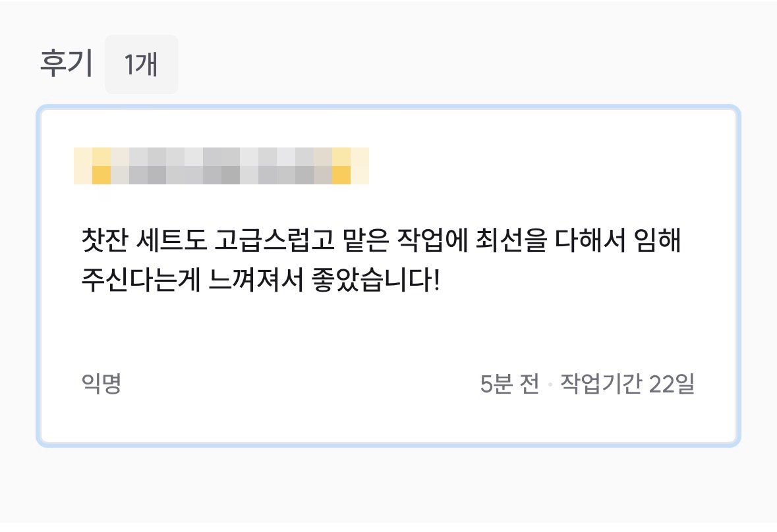Click the 익명 reviewer name
The height and width of the screenshot is (532, 777).
101,383
